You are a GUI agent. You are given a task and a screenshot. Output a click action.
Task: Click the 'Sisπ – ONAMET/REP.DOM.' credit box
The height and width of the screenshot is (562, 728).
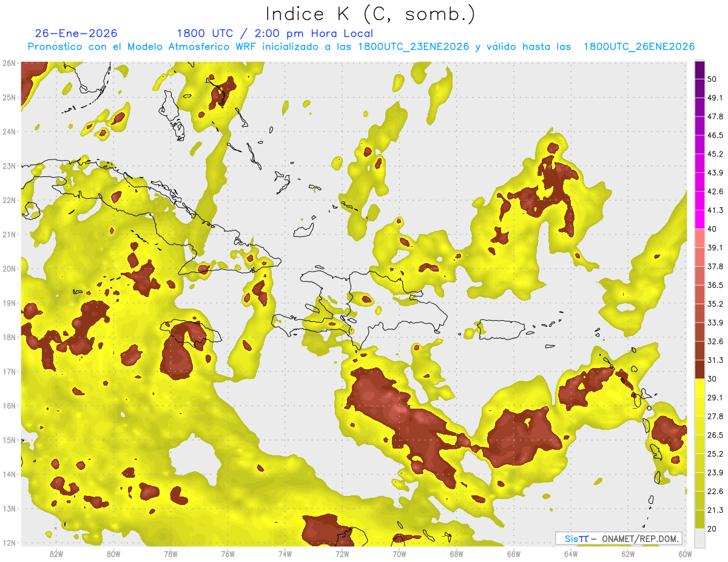(619, 538)
